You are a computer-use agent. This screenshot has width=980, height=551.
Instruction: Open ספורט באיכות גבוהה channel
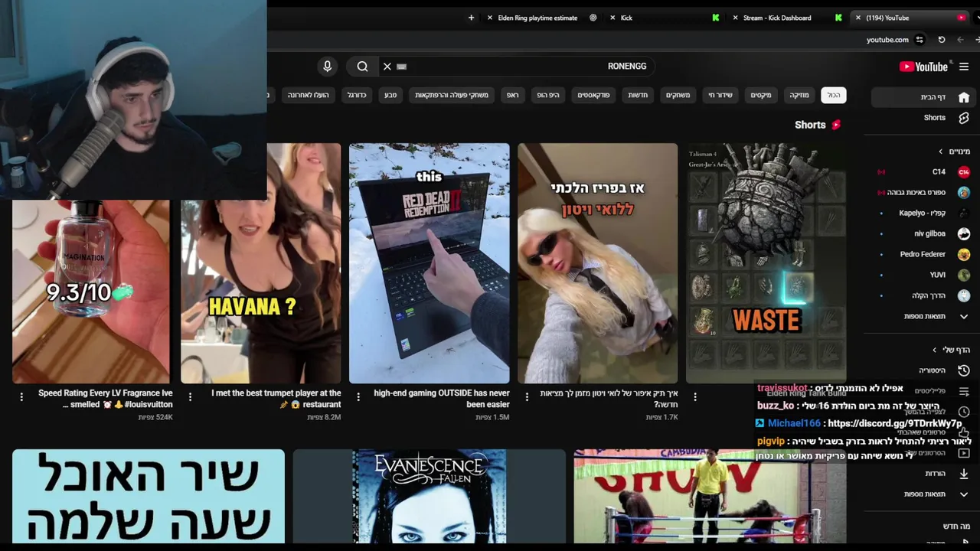(x=923, y=193)
